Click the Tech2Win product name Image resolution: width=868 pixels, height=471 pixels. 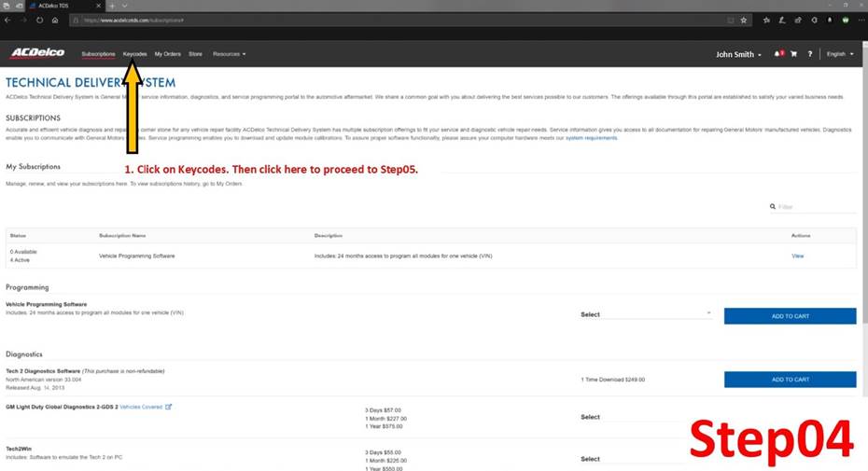click(x=19, y=449)
